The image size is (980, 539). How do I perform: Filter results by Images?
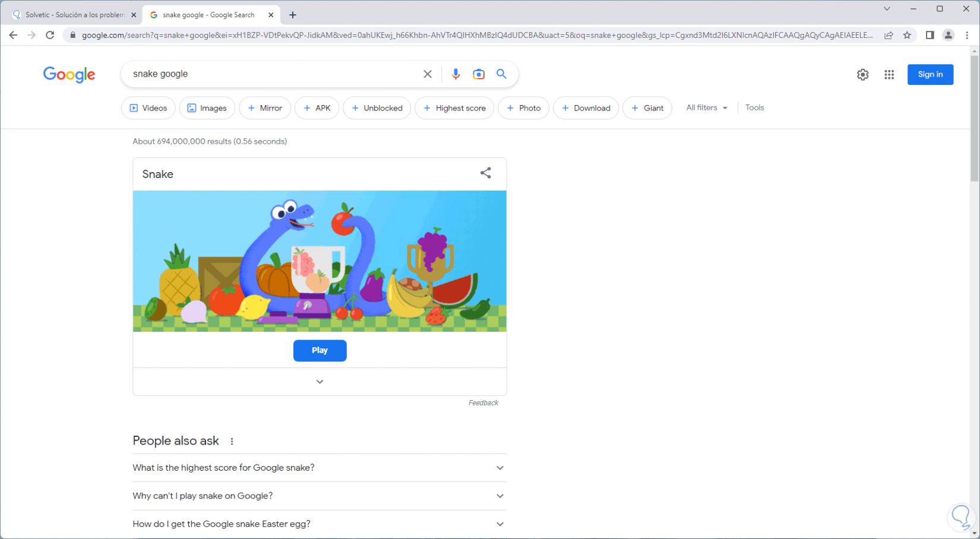[x=207, y=108]
